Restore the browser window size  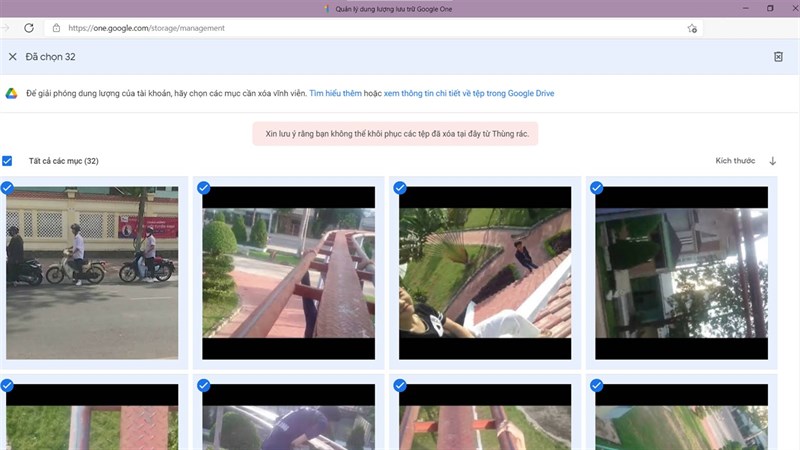[x=770, y=8]
